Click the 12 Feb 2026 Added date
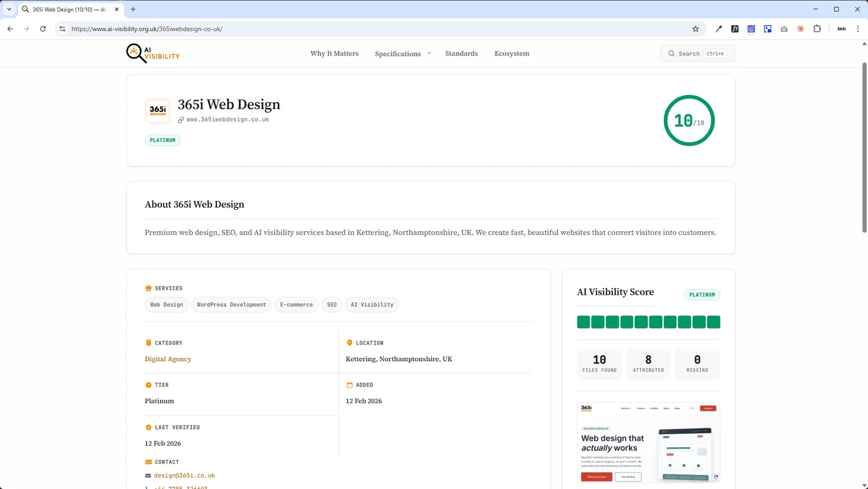 point(364,401)
